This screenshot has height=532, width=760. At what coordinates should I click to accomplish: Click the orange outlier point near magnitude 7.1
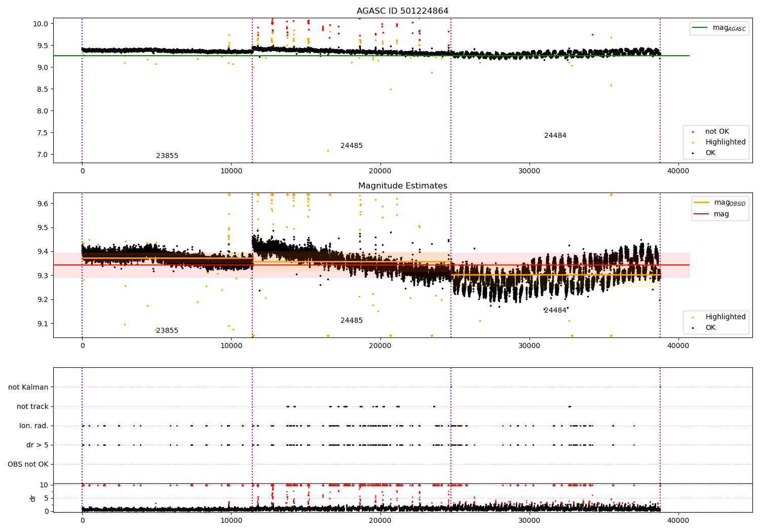point(328,150)
